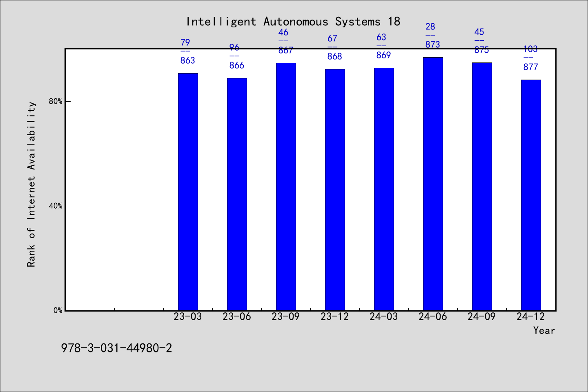Click the rank 103 above the 24-12 bar
Screen dimensions: 588x392
coord(531,49)
